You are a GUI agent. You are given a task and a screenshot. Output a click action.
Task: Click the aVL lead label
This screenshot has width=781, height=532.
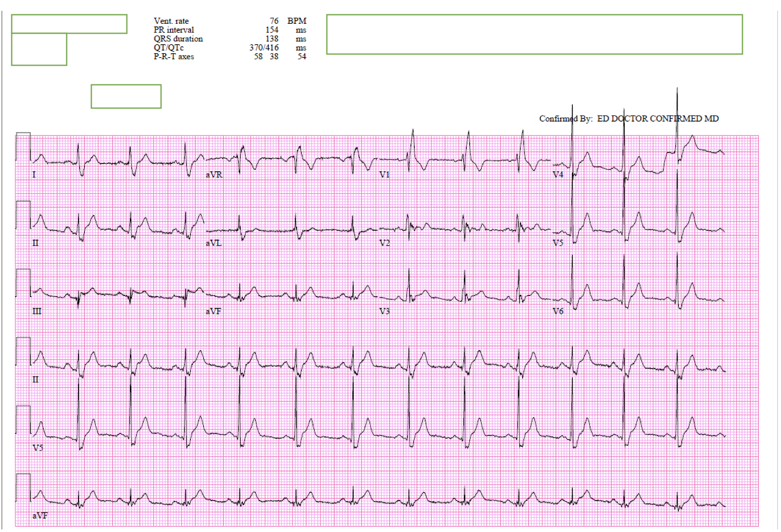[213, 243]
